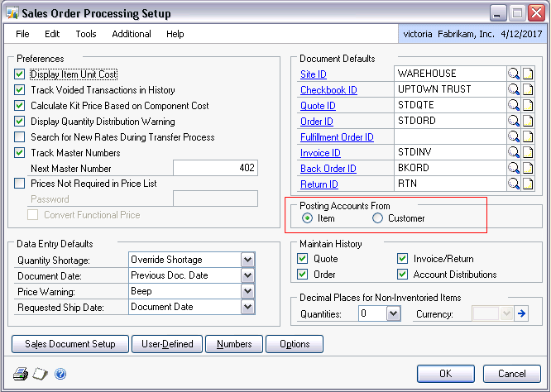This screenshot has width=551, height=392.
Task: Click the Fulfillment Order ID link
Action: coord(337,137)
